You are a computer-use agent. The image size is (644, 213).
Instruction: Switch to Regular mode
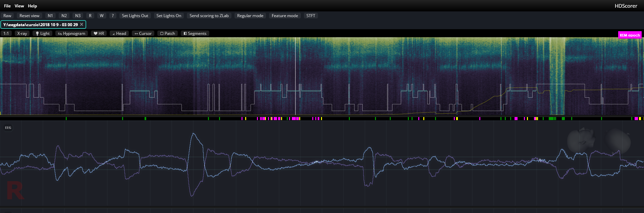(x=250, y=16)
